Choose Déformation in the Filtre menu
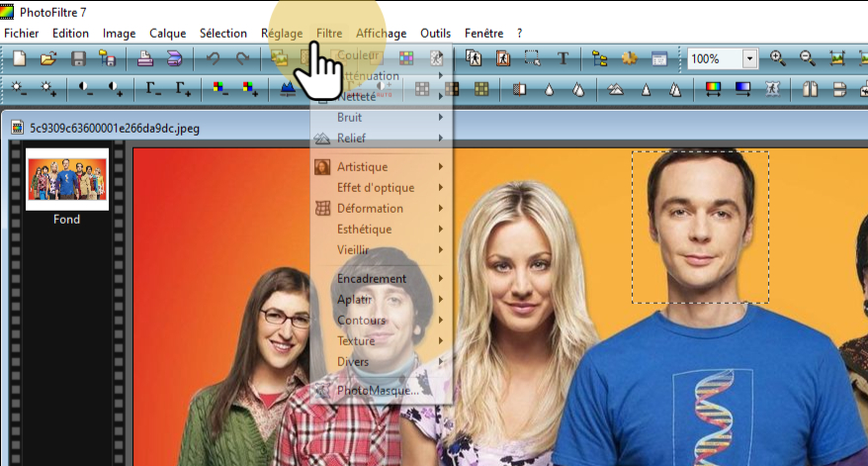Viewport: 868px width, 466px height. tap(381, 209)
